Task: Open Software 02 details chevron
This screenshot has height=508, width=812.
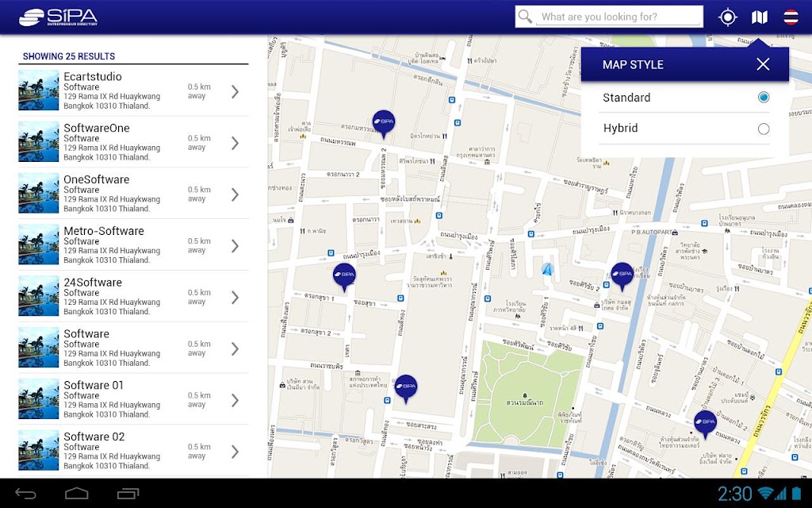Action: click(235, 452)
